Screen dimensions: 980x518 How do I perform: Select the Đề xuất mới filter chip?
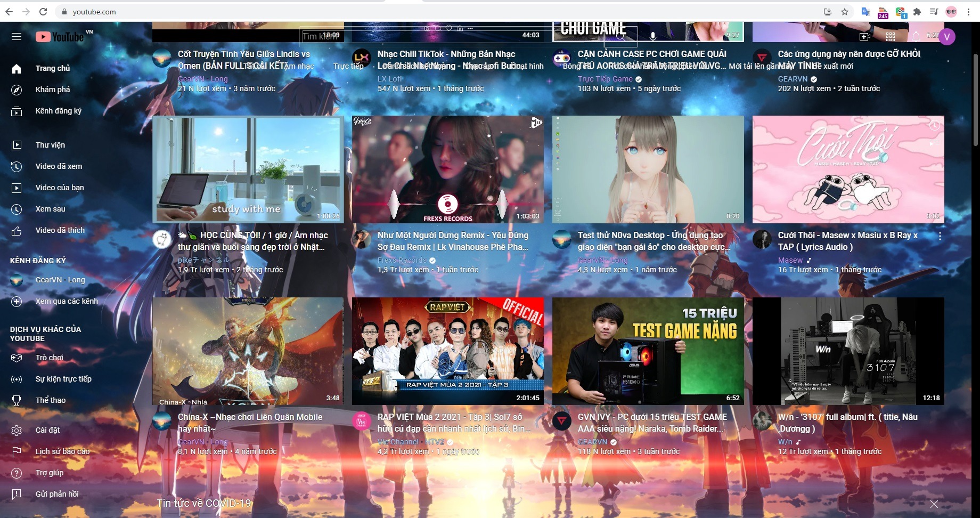[833, 66]
